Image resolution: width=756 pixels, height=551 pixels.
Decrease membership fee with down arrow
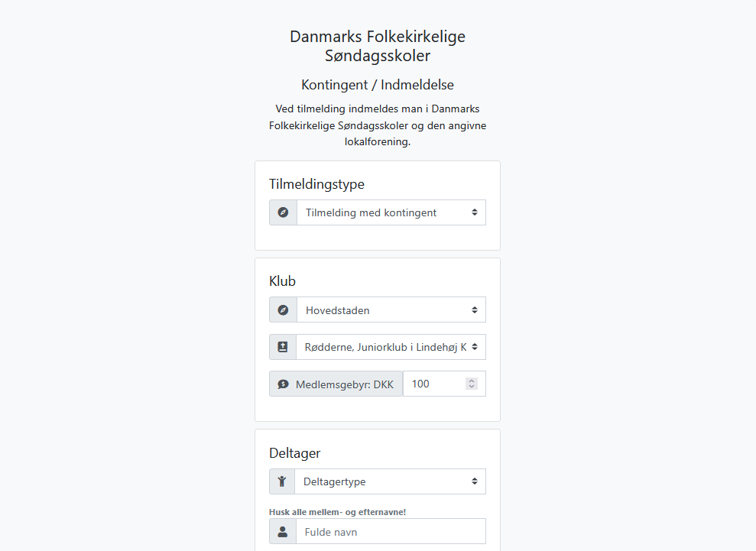(472, 387)
